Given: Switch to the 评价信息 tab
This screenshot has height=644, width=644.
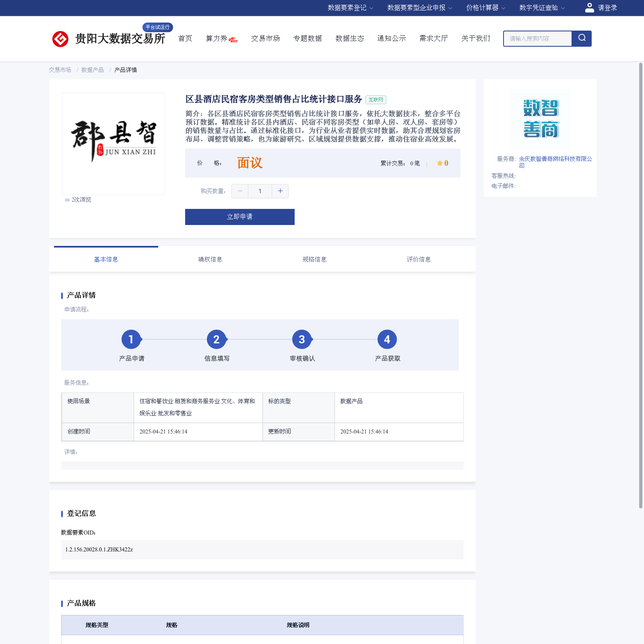Looking at the screenshot, I should point(419,259).
